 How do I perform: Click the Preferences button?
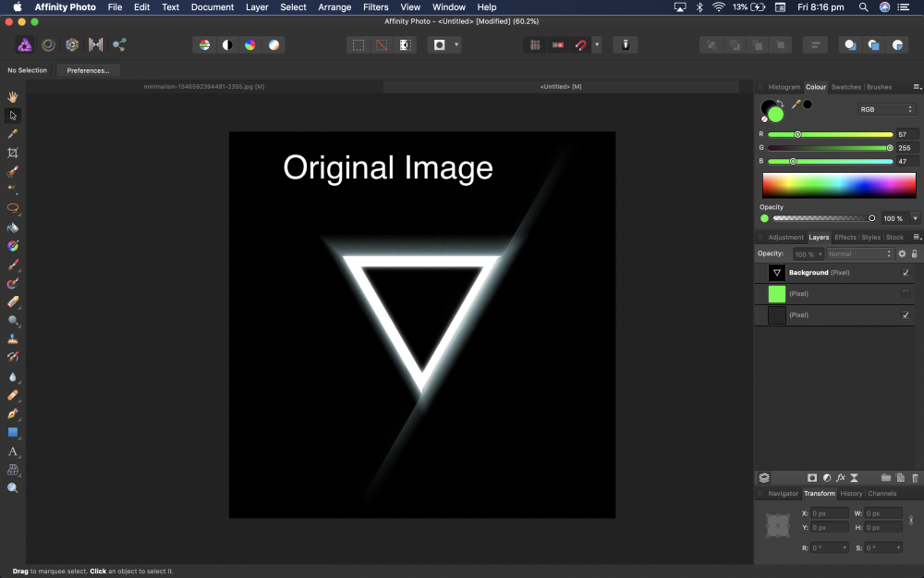(88, 69)
